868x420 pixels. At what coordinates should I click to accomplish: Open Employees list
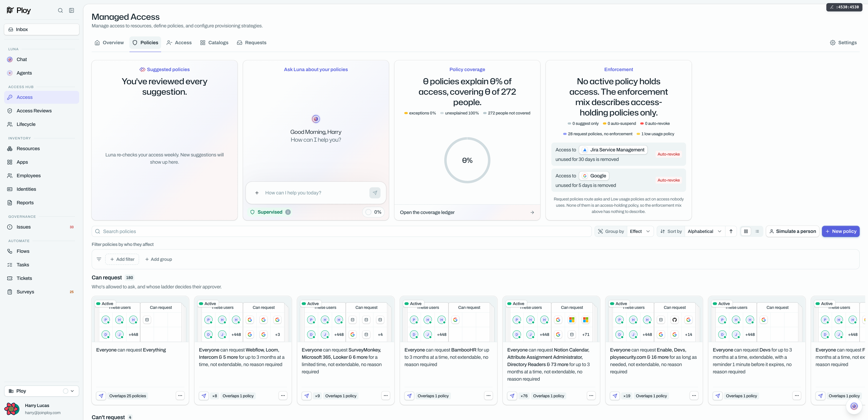(41, 176)
